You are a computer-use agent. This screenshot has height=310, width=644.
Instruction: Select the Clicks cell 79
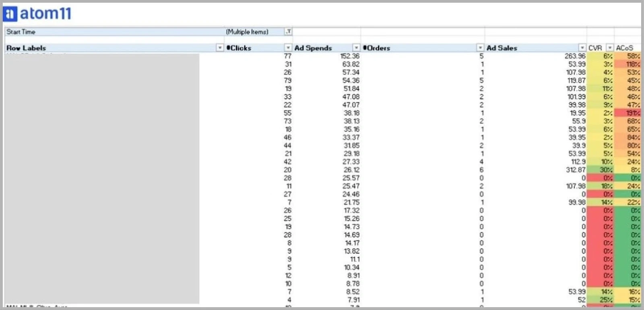pos(287,81)
